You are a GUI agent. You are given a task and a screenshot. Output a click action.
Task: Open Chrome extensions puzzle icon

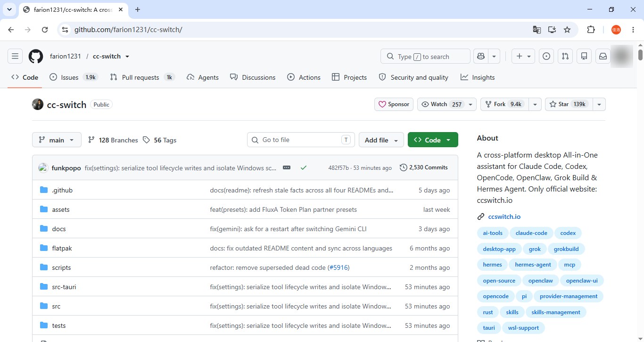pos(591,29)
